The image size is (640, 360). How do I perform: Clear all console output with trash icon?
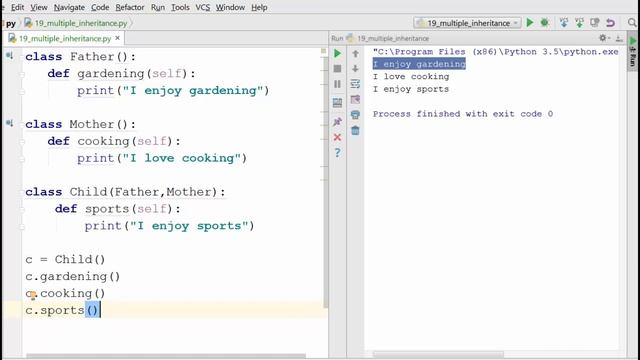click(355, 131)
